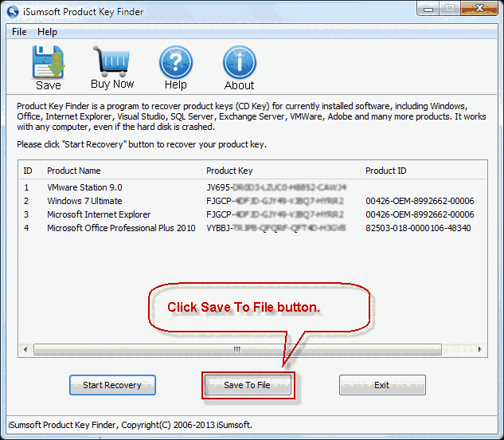Click the Exit button
The width and height of the screenshot is (504, 440).
382,385
